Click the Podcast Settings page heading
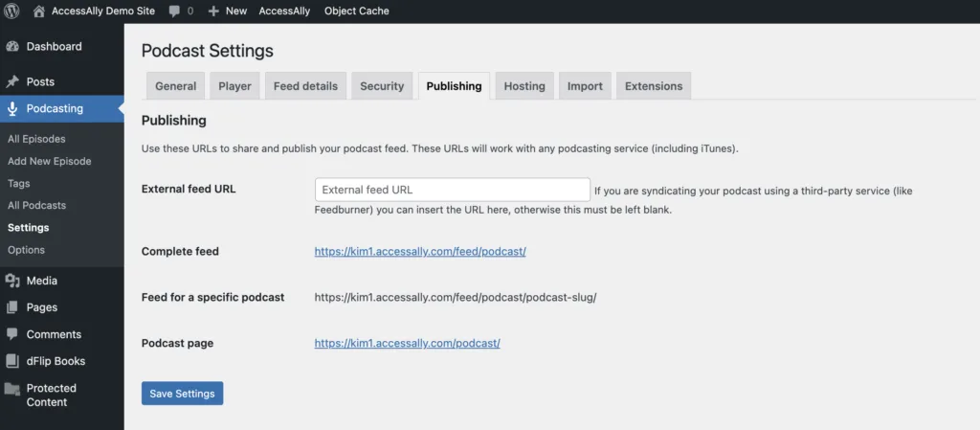Image resolution: width=980 pixels, height=430 pixels. tap(208, 51)
